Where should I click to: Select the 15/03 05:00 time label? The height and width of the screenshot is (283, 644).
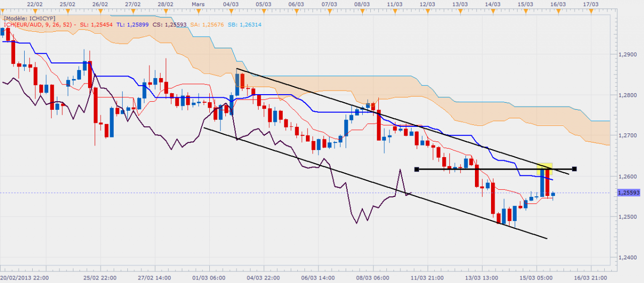pos(536,277)
